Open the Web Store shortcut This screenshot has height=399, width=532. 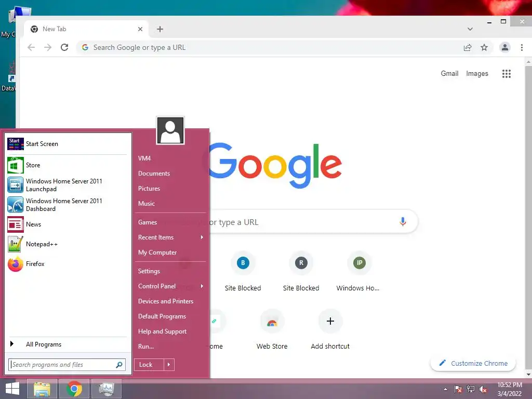coord(272,329)
